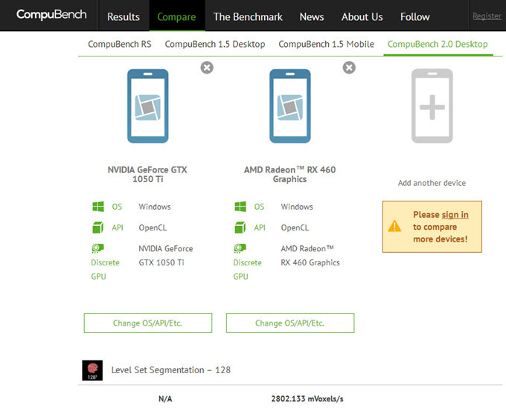Click Discrete GPU card icon under NVIDIA
506x420 pixels.
pyautogui.click(x=97, y=248)
